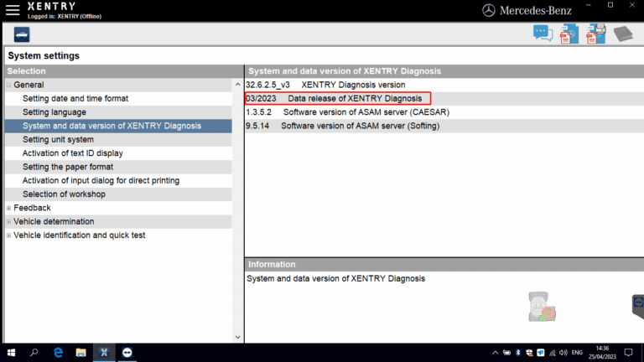
Task: Click the 1.3.5.2 ASAM server (CAESAR) row
Action: tap(444, 112)
